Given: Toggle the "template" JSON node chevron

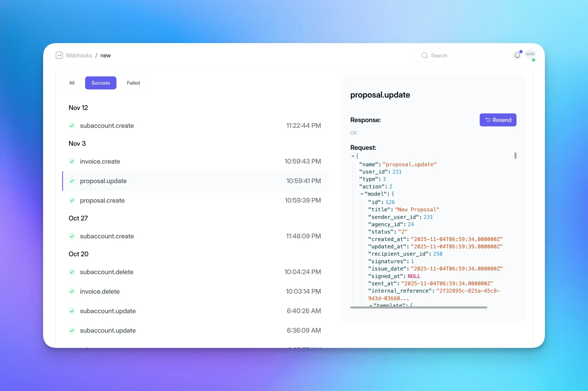Looking at the screenshot, I should point(371,305).
